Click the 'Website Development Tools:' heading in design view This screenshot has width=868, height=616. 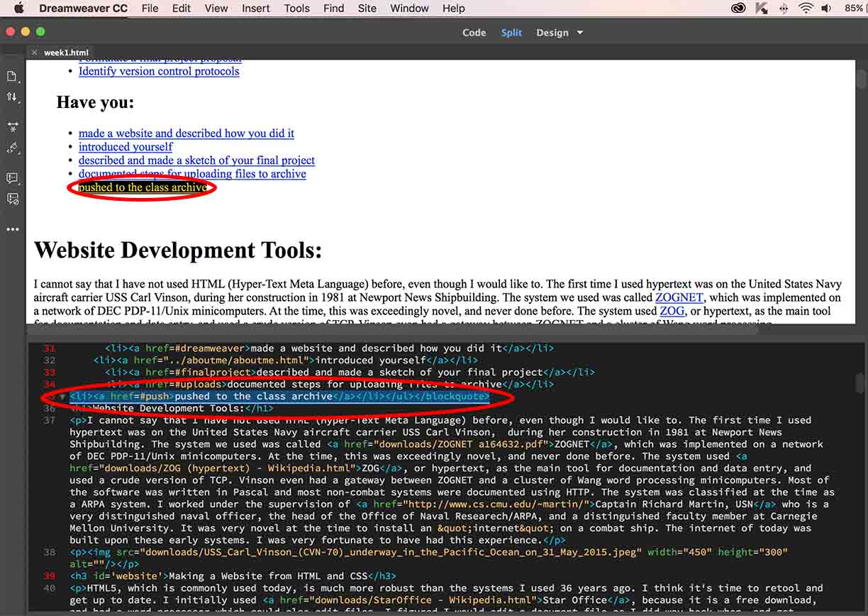[x=178, y=250]
